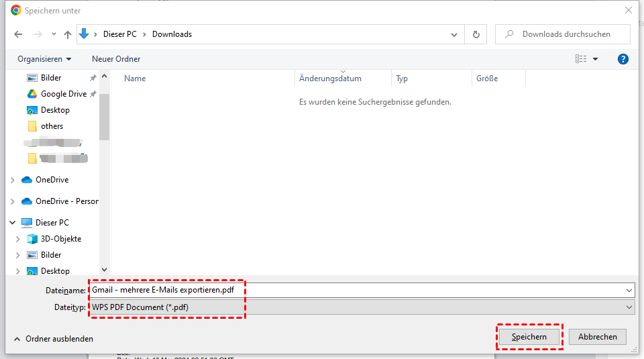
Task: Create a new folder with Neuer Ordner
Action: (116, 59)
